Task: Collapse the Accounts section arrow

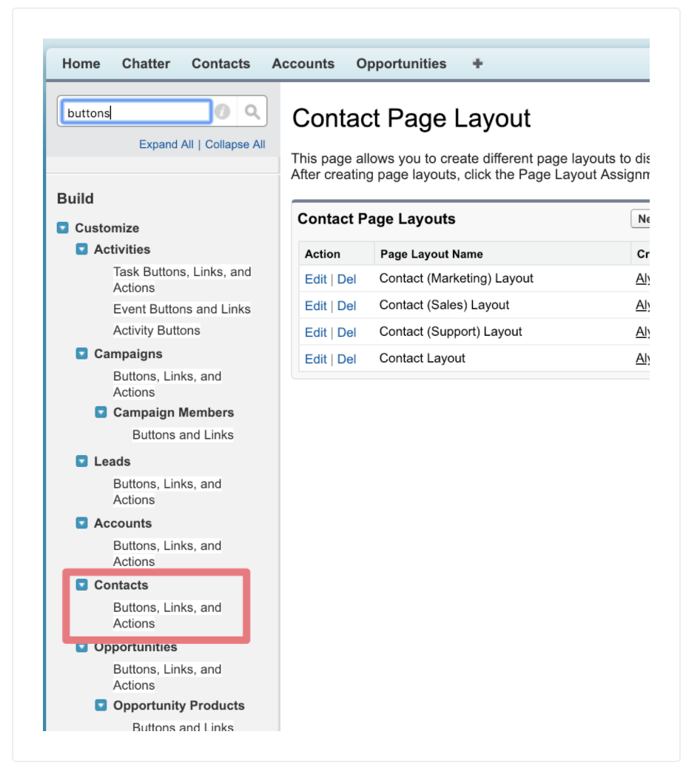Action: tap(82, 523)
